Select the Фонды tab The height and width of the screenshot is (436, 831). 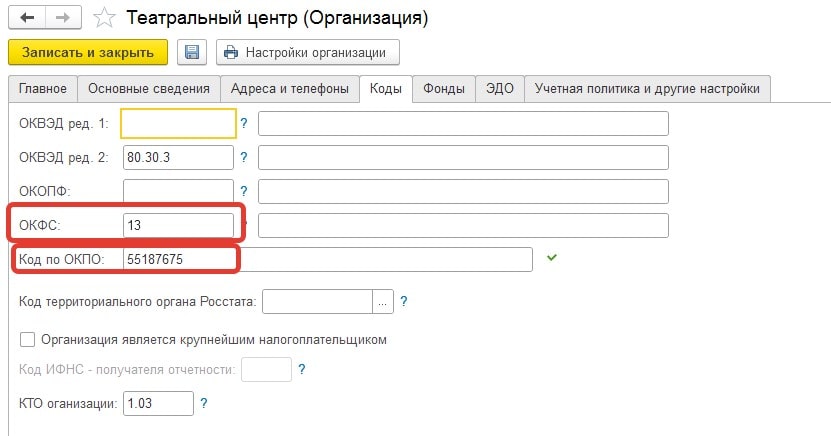click(443, 89)
